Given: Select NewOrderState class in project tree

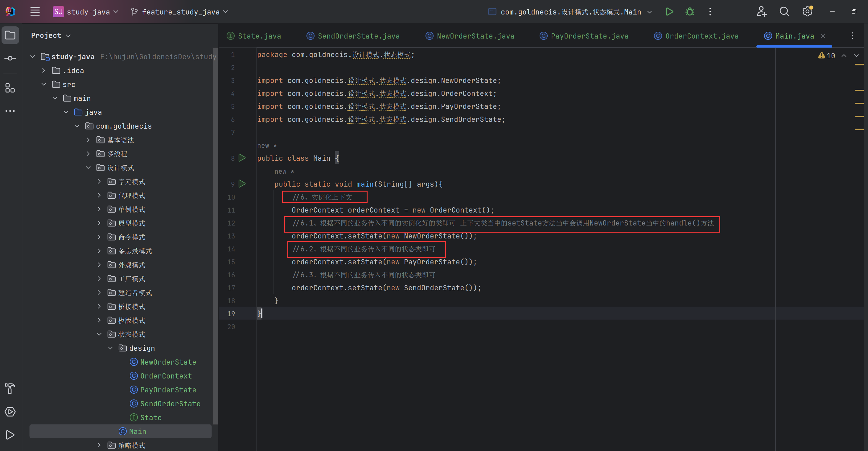Looking at the screenshot, I should tap(163, 362).
